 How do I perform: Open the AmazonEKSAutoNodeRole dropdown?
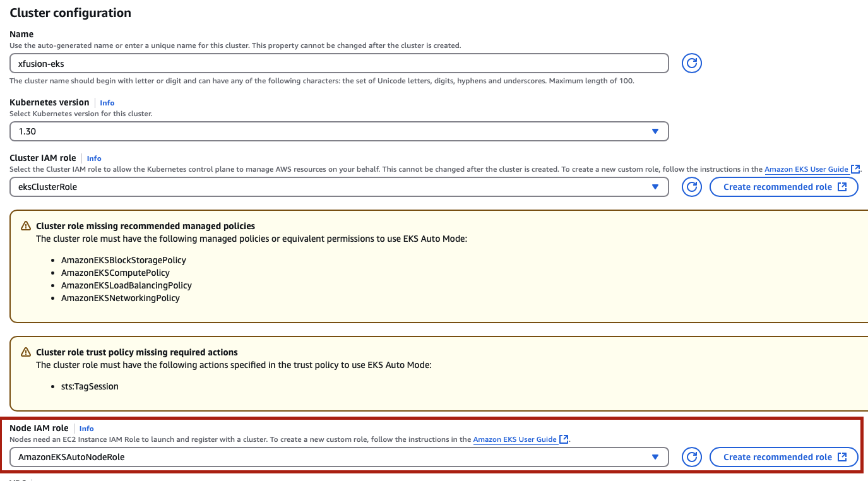pyautogui.click(x=339, y=457)
